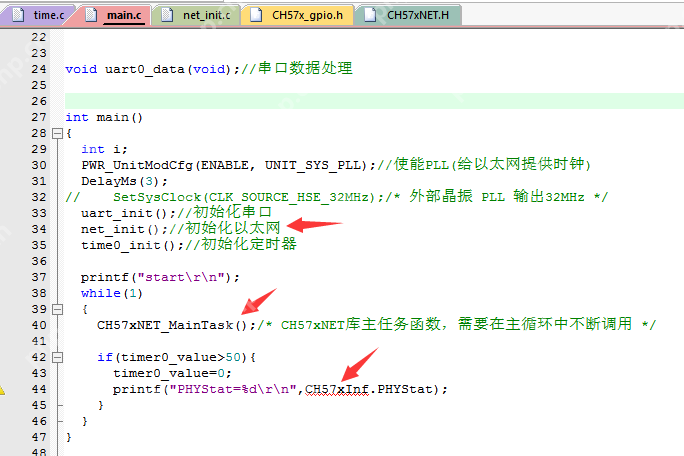The image size is (684, 456).
Task: Click the warning marker beside line 44
Action: [x=2, y=390]
